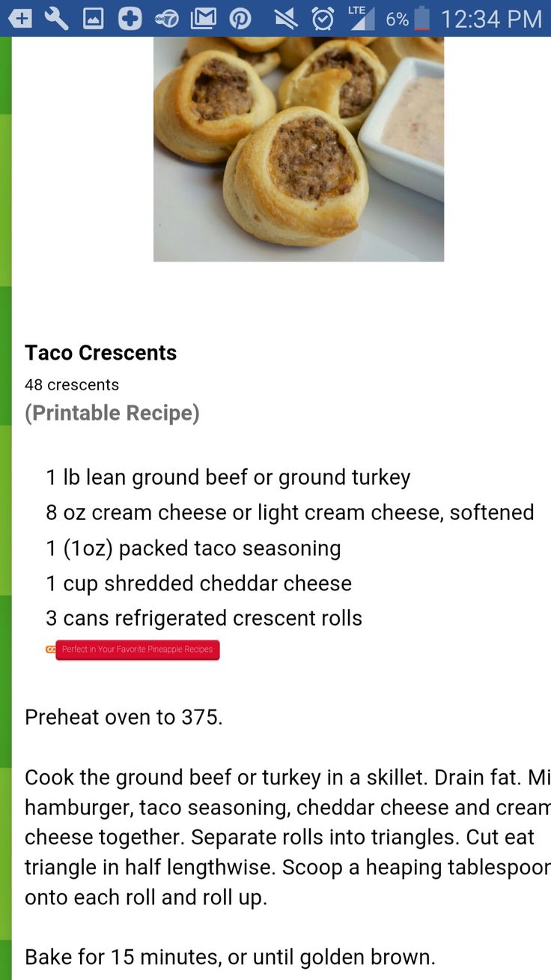This screenshot has width=551, height=980.
Task: Tap the 48 crescents yield text
Action: 72,384
